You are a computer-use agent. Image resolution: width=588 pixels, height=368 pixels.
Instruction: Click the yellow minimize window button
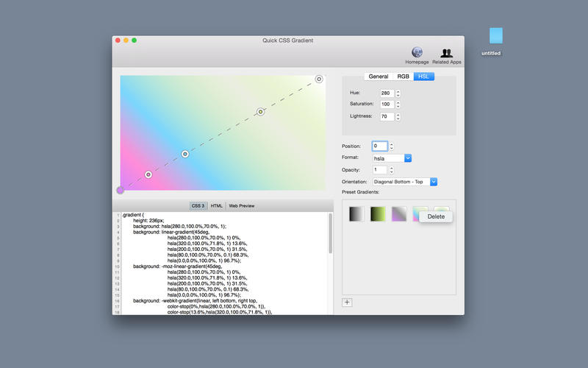tap(126, 40)
